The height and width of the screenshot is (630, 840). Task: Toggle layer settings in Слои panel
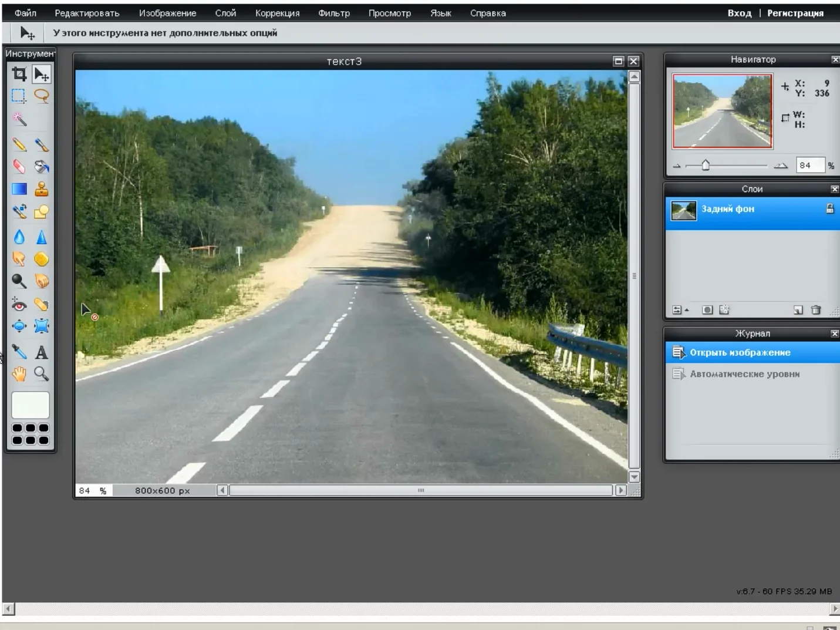click(x=677, y=310)
